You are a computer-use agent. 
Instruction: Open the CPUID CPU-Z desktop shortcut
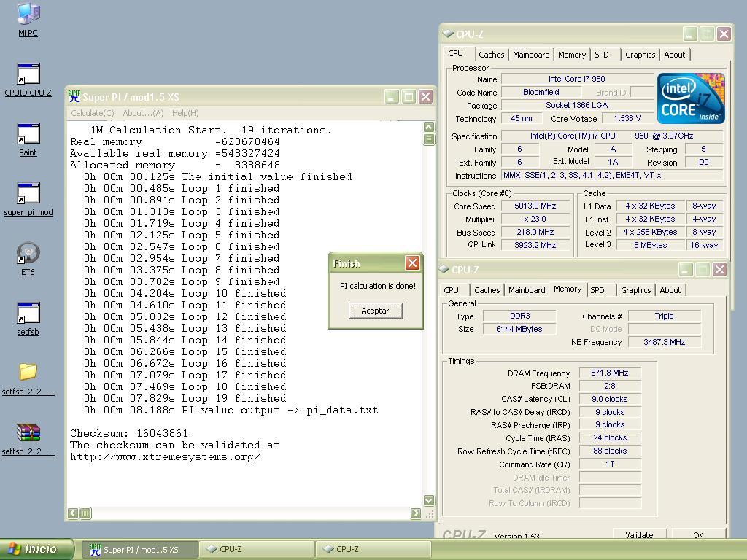tap(28, 75)
